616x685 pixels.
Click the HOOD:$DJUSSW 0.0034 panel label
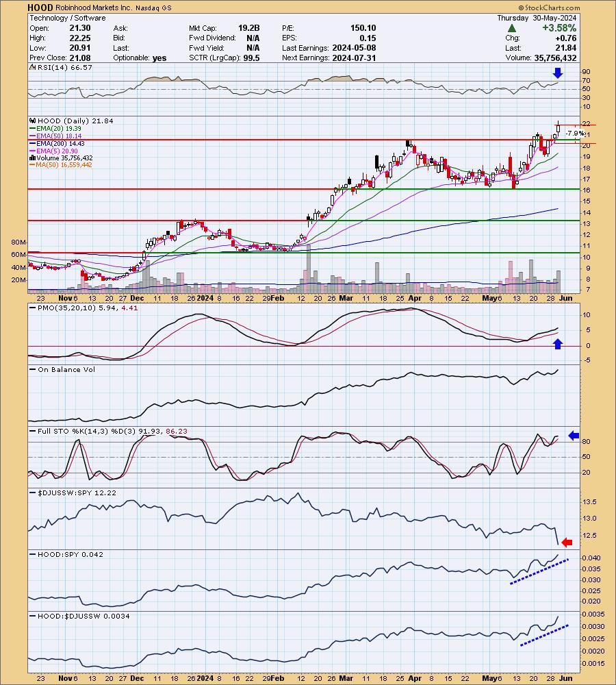[x=84, y=616]
